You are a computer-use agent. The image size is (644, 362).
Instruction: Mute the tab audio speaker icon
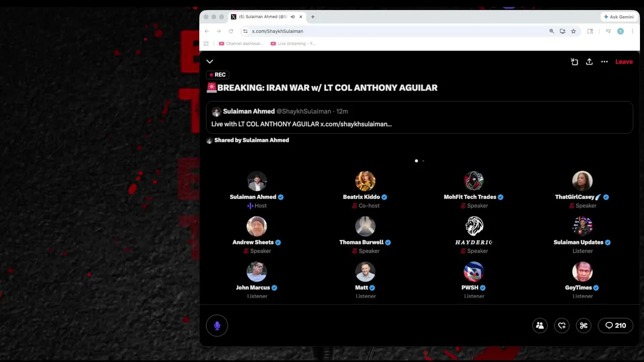coord(292,17)
